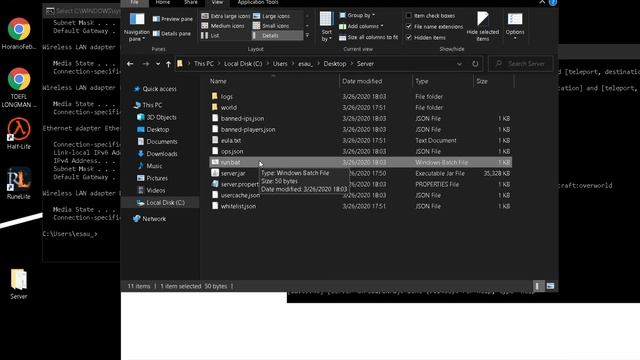Select List layout

[x=211, y=36]
